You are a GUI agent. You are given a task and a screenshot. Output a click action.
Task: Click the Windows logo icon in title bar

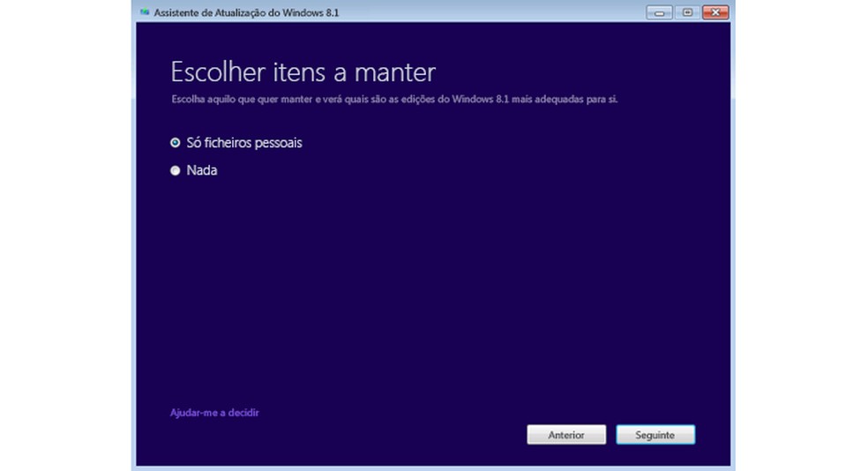(145, 12)
